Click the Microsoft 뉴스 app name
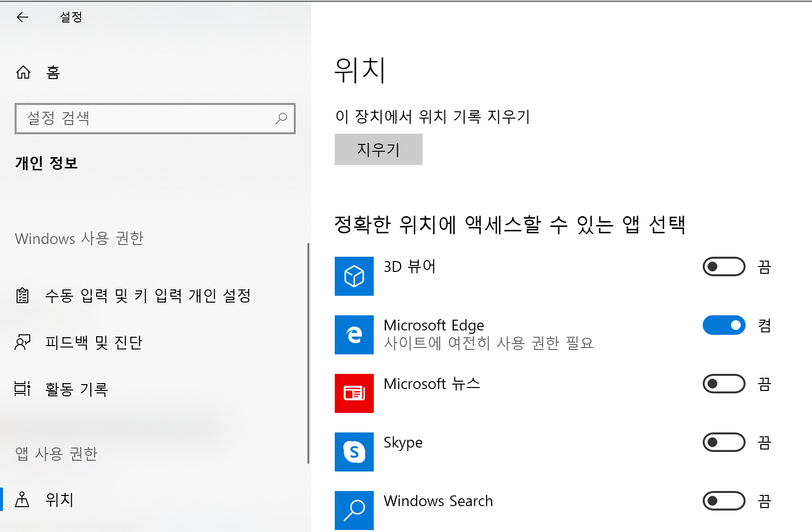 pos(432,384)
